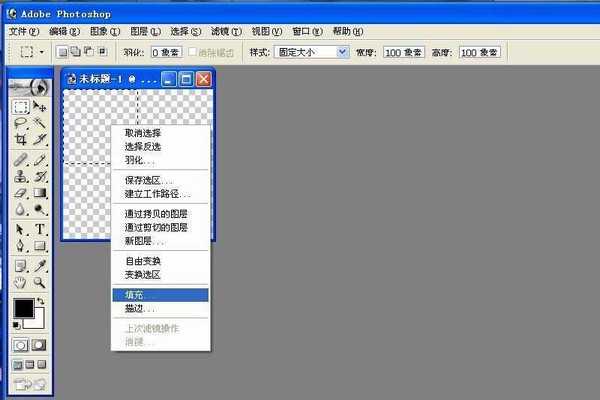Select the Notes tool
This screenshot has width=600, height=400.
(x=21, y=266)
